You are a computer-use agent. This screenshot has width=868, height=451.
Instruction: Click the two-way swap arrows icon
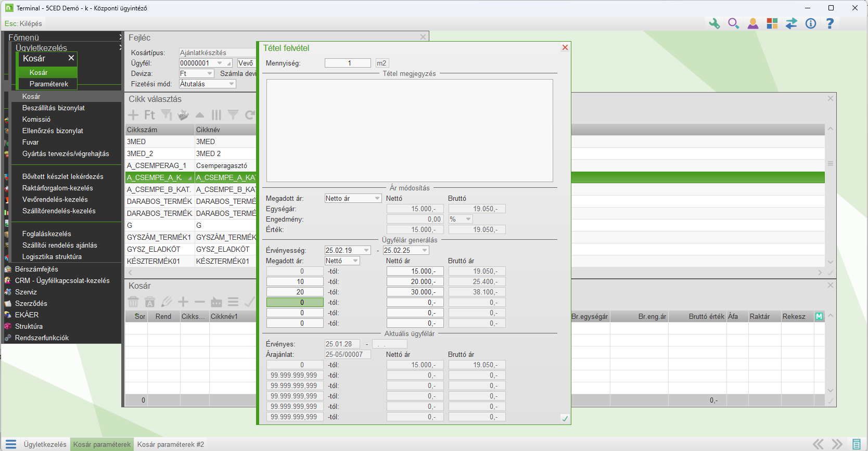click(791, 23)
